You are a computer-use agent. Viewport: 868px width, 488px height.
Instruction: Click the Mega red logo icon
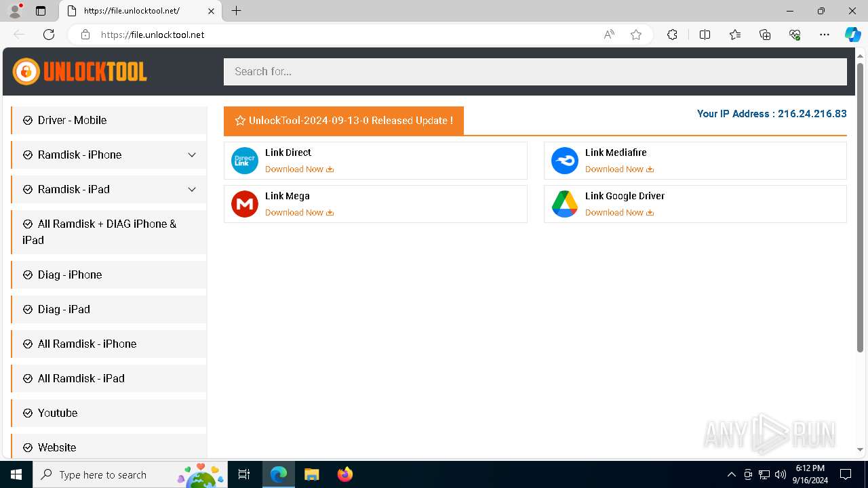point(245,204)
